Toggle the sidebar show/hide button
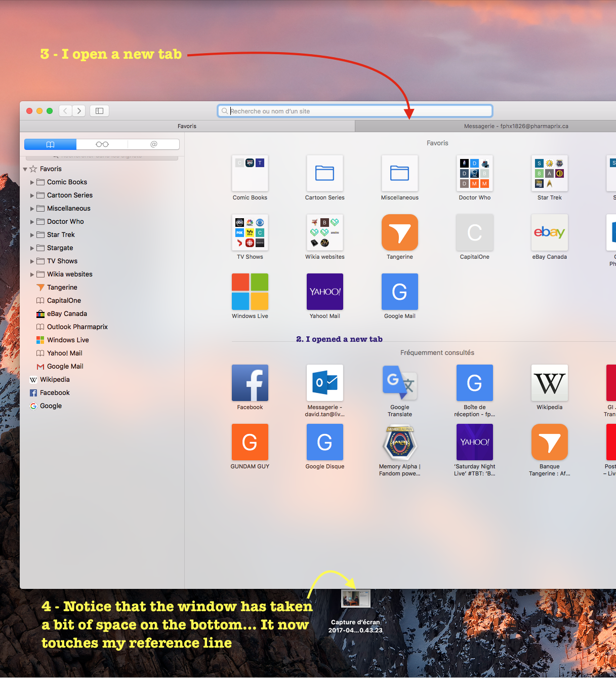Image resolution: width=616 pixels, height=678 pixels. point(100,111)
